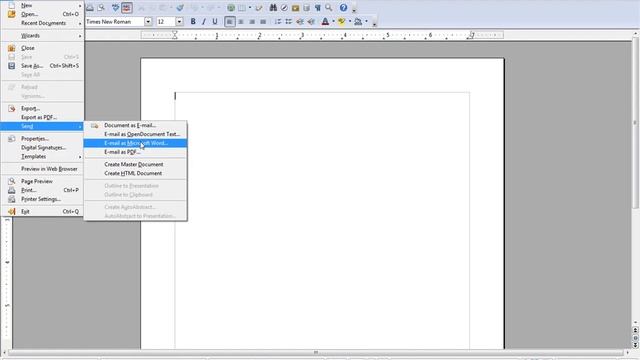The height and width of the screenshot is (360, 640).
Task: Open the Font Color dropdown arrow
Action: point(333,22)
